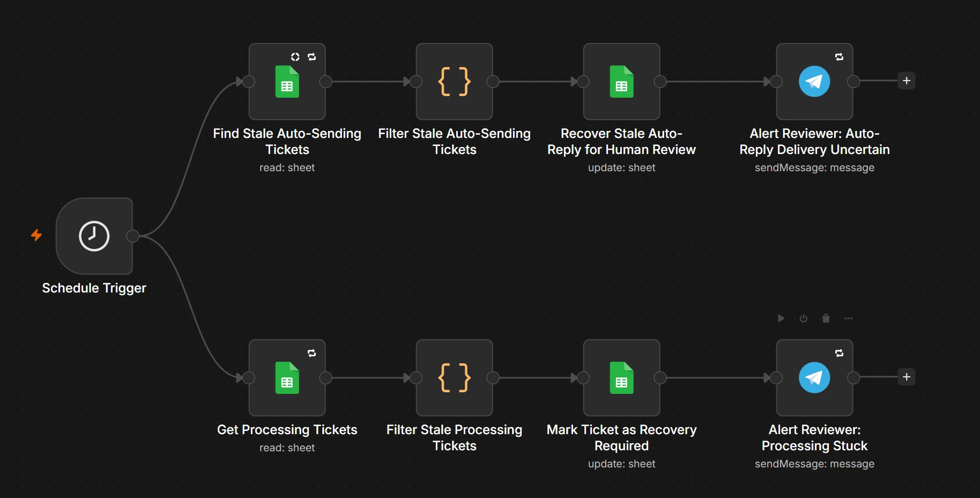Open more options for Processing Stuck node
This screenshot has width=980, height=498.
(x=849, y=318)
